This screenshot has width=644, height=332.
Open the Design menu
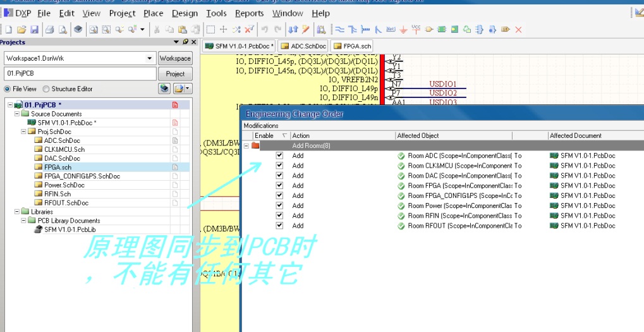(x=185, y=13)
